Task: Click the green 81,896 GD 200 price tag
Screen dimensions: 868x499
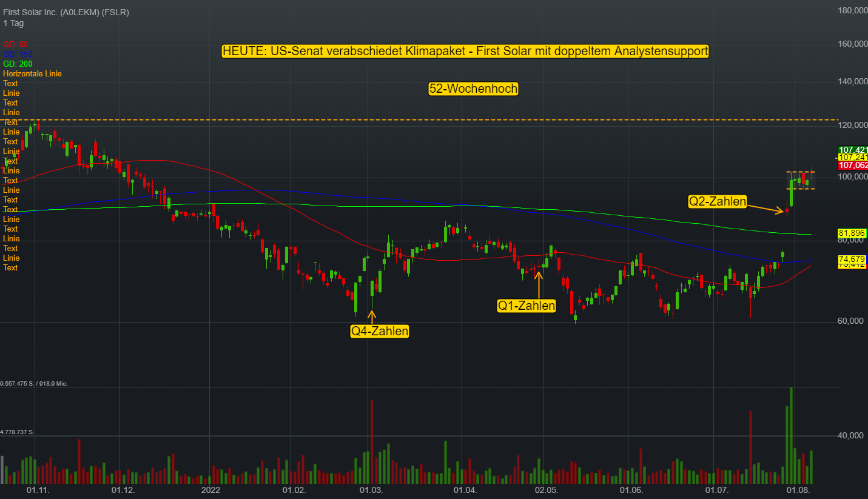Action: [x=852, y=233]
